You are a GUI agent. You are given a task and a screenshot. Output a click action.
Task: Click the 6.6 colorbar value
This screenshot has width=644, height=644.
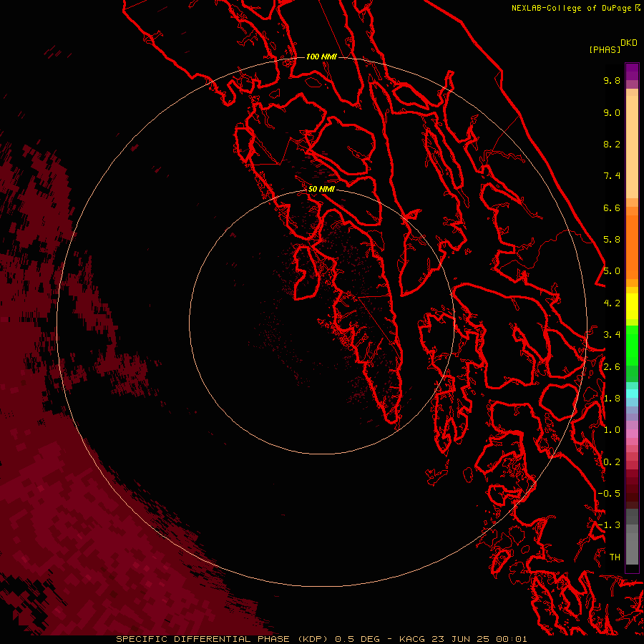612,208
